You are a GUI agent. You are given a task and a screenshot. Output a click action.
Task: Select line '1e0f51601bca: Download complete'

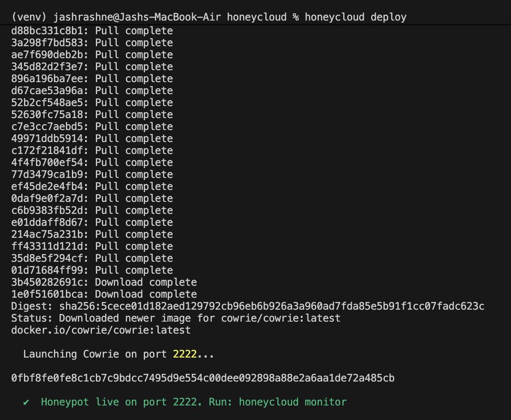[104, 294]
